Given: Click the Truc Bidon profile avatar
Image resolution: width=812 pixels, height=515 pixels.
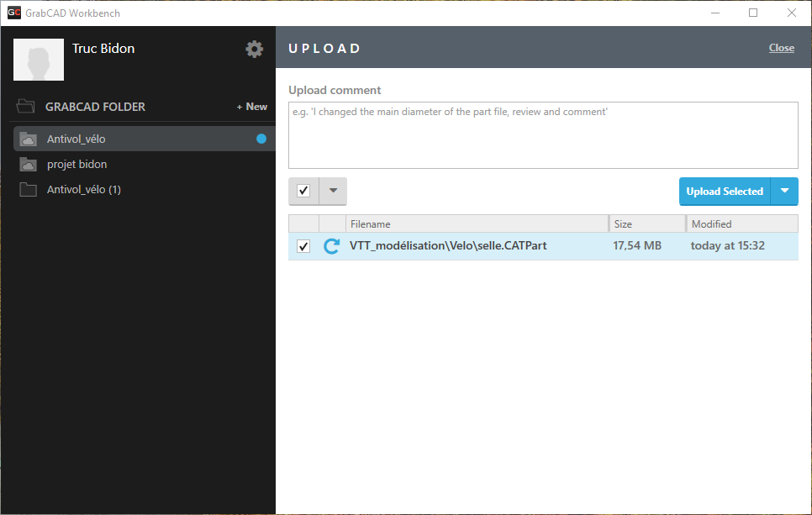Looking at the screenshot, I should tap(39, 60).
